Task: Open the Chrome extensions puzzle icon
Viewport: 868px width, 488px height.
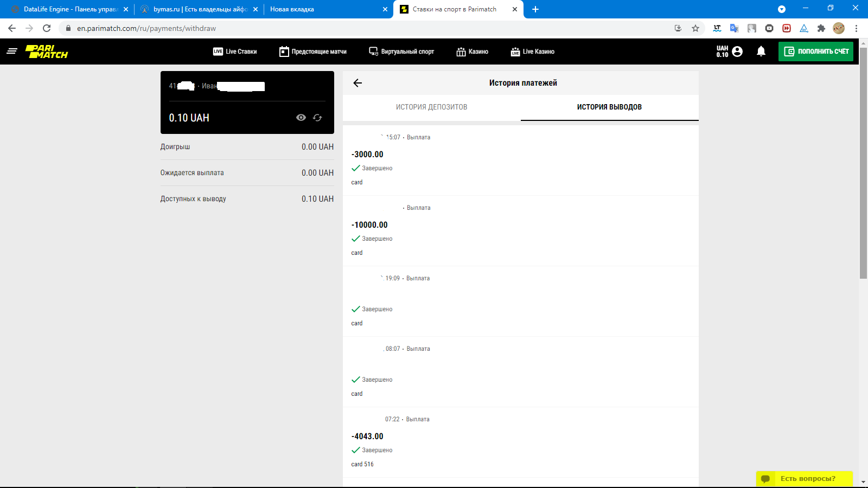Action: pyautogui.click(x=821, y=28)
